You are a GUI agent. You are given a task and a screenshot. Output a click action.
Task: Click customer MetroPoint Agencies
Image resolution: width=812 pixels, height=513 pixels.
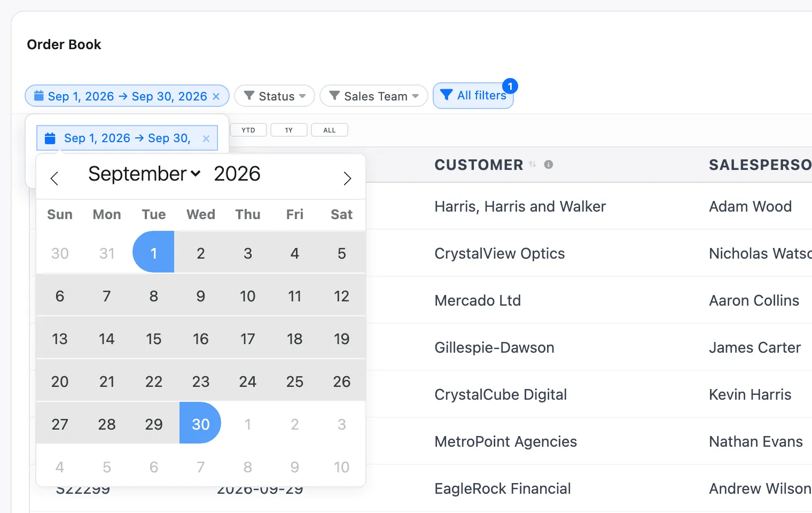tap(505, 441)
